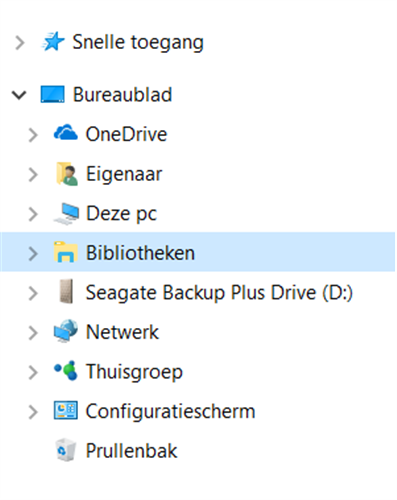Screen dimensions: 397x500
Task: Expand the OneDrive chevron
Action: pos(33,135)
